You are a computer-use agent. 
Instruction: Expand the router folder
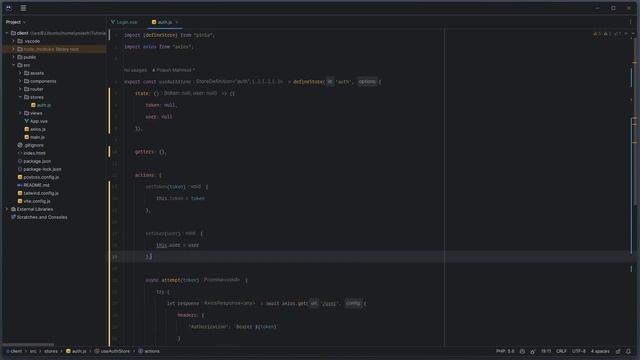tap(20, 89)
